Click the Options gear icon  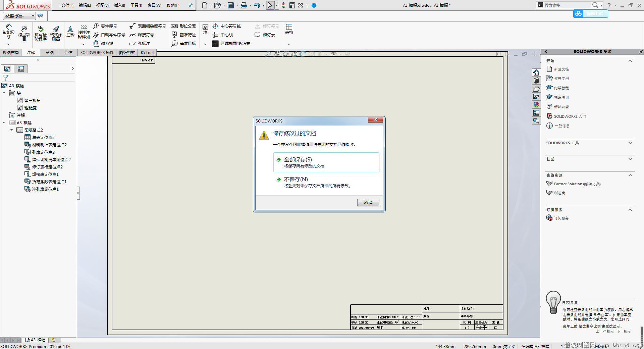(301, 5)
